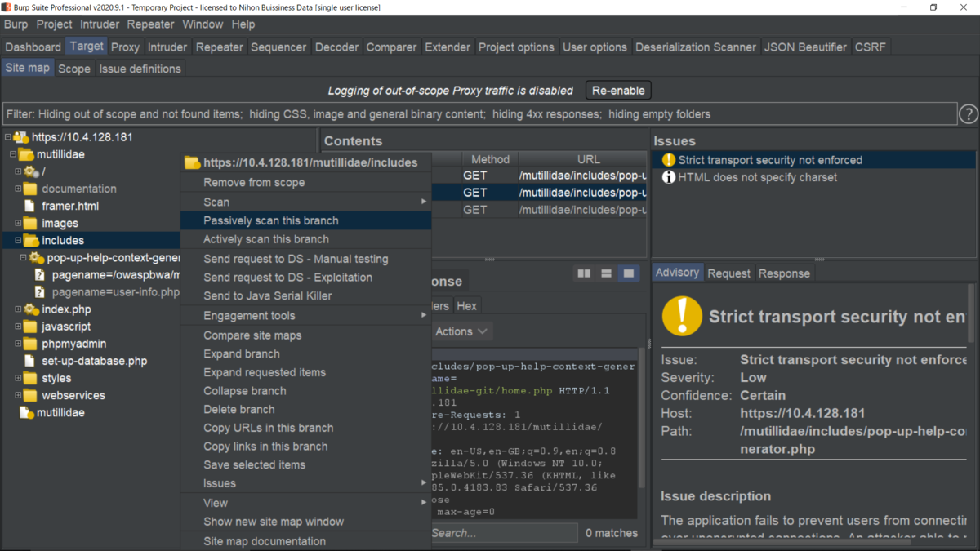980x551 pixels.
Task: Choose Copy URLs in this branch
Action: [x=305, y=428]
